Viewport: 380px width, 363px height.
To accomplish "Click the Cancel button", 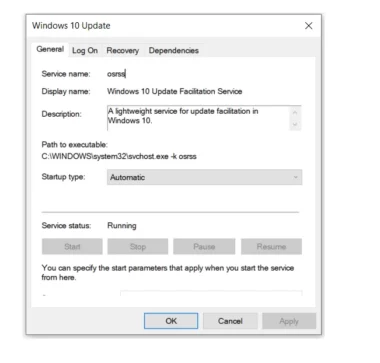I will click(230, 321).
